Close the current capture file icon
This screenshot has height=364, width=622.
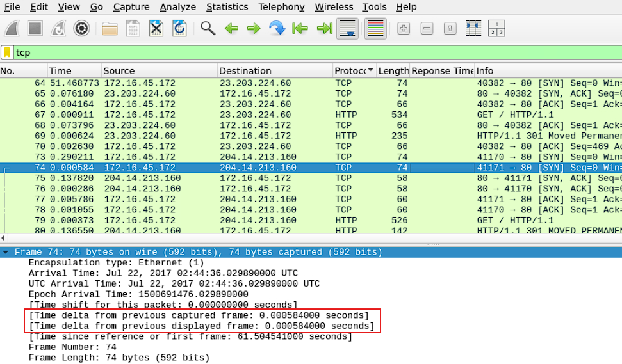(156, 29)
